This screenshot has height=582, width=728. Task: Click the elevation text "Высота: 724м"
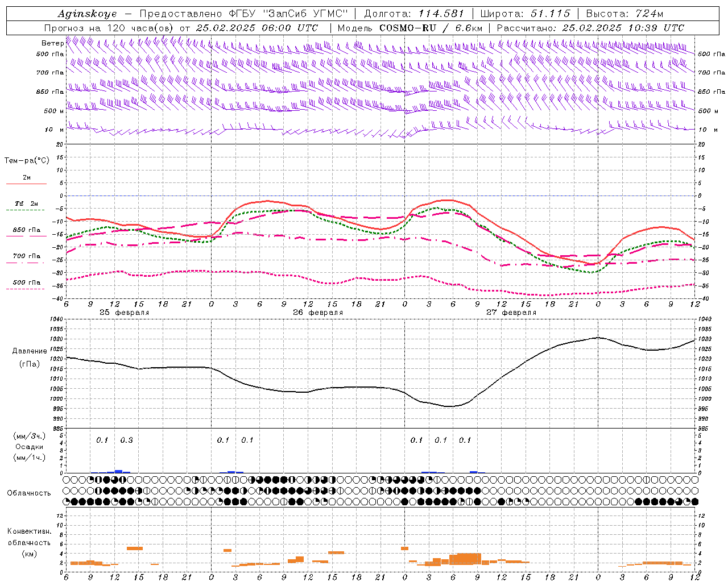tap(624, 14)
